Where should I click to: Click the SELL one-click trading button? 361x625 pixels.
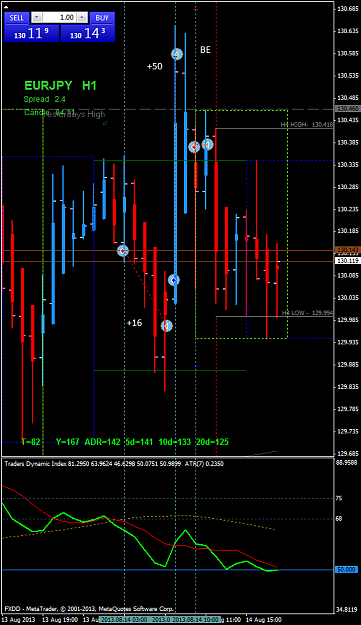16,18
